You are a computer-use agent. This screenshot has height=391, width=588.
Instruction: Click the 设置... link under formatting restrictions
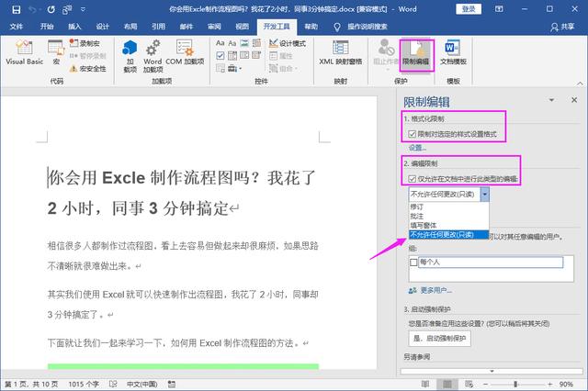coord(417,148)
